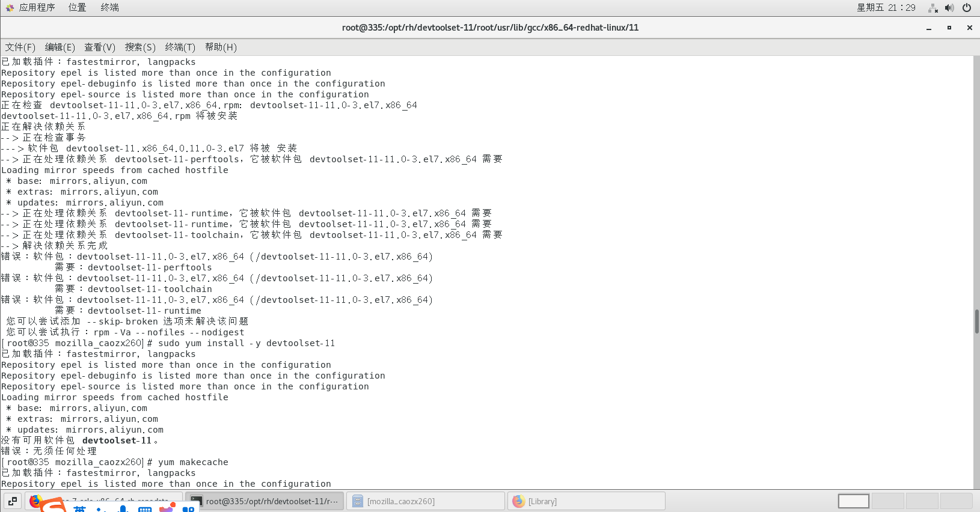This screenshot has width=980, height=512.
Task: Click the file manager icon of mozilla_caozx260
Action: click(x=358, y=501)
